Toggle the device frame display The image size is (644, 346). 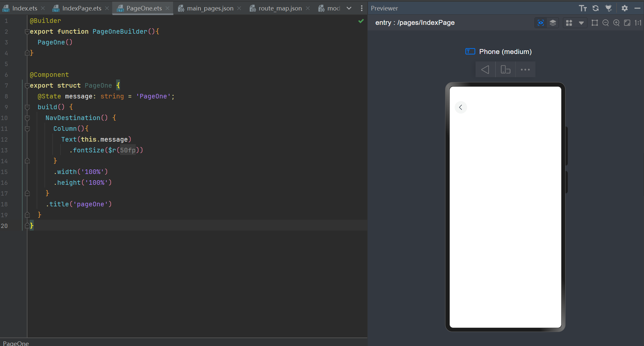point(595,23)
